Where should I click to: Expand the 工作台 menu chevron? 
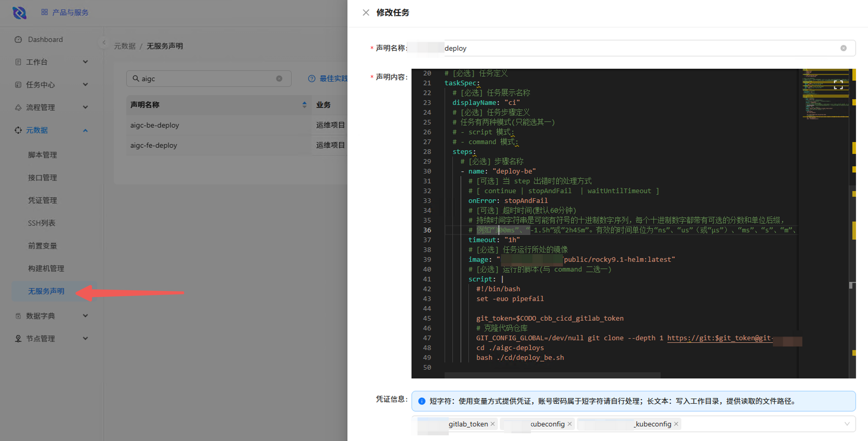pos(85,62)
